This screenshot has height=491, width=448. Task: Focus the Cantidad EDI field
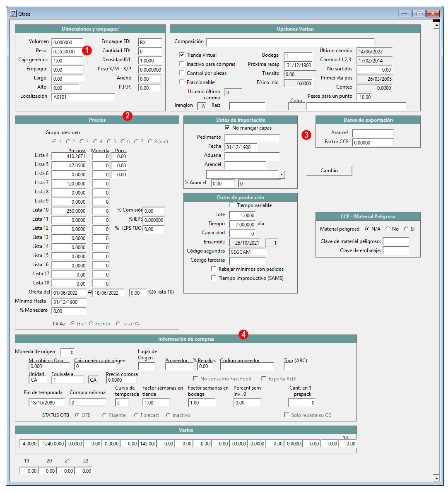150,51
